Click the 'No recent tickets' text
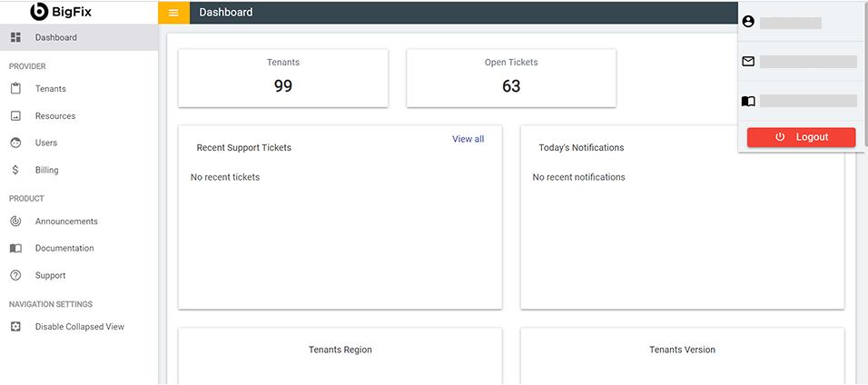The height and width of the screenshot is (385, 868). [x=225, y=177]
